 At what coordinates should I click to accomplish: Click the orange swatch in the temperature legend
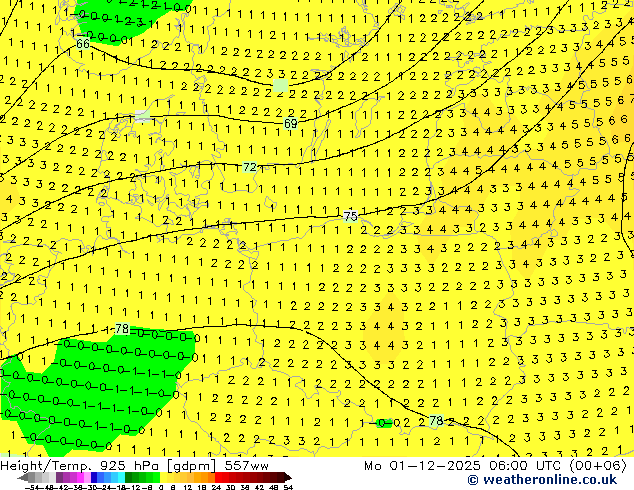(x=205, y=477)
